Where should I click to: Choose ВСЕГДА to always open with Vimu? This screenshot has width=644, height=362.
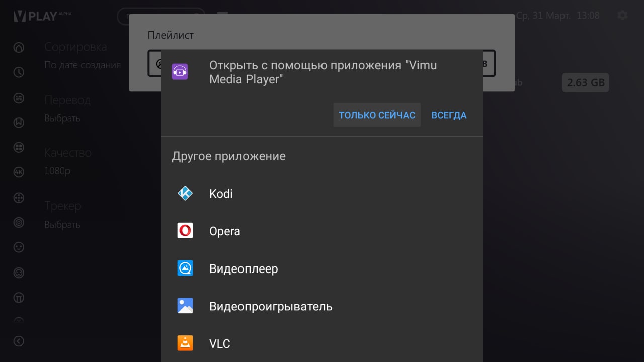pyautogui.click(x=449, y=115)
